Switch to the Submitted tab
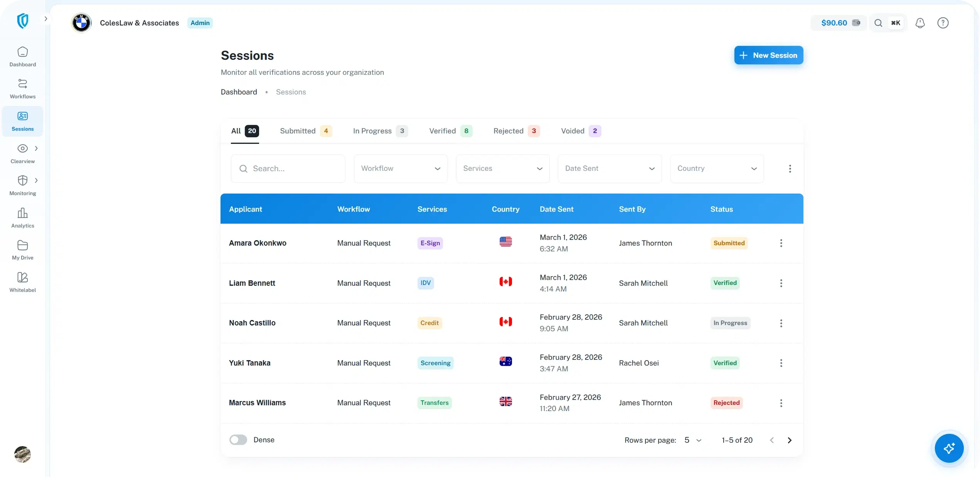The image size is (980, 477). coord(305,131)
